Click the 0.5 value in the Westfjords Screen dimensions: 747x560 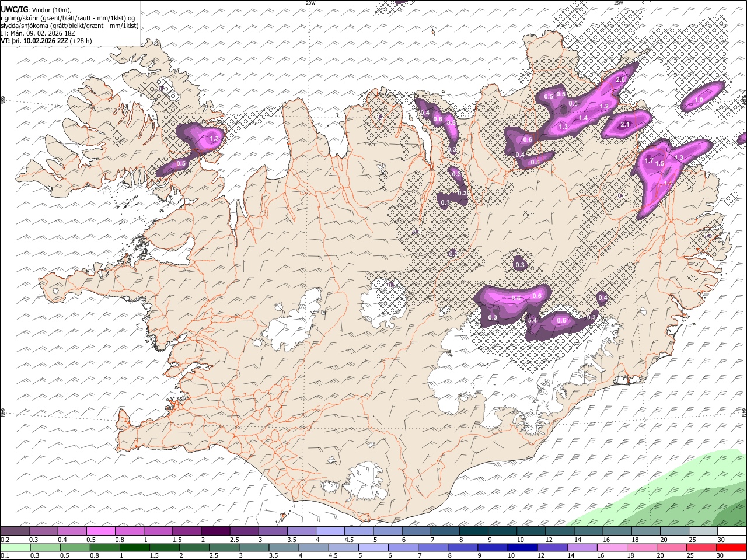click(x=181, y=164)
